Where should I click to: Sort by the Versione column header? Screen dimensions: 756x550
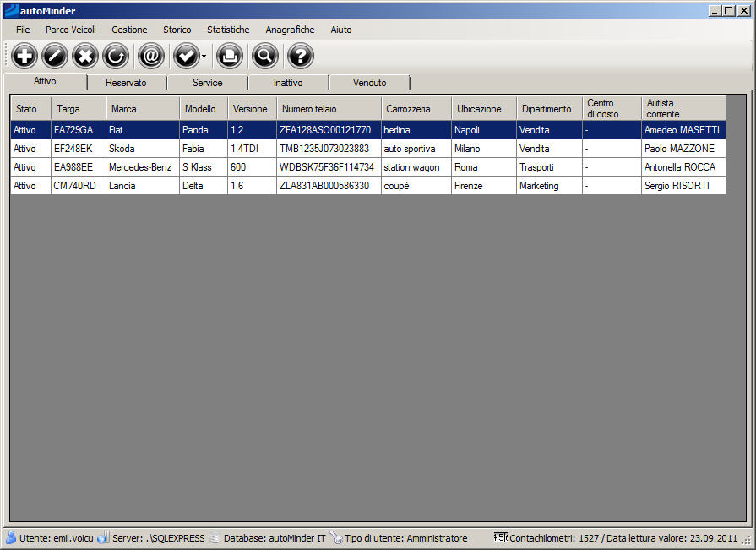[x=252, y=108]
